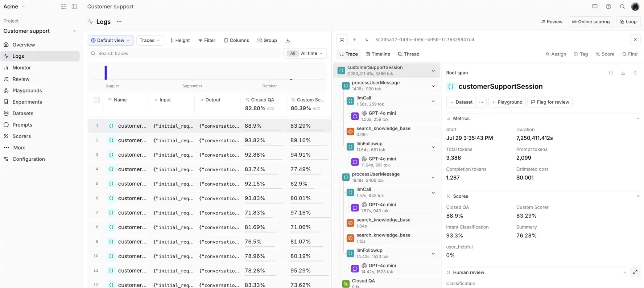Click the fullscreen trace icon

coord(342,40)
